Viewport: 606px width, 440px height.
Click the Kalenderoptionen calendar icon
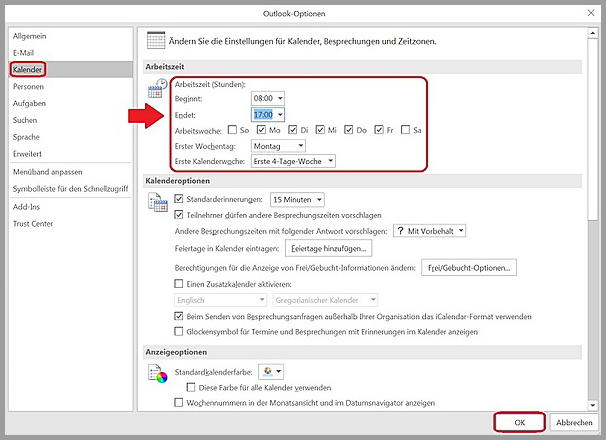[x=156, y=203]
